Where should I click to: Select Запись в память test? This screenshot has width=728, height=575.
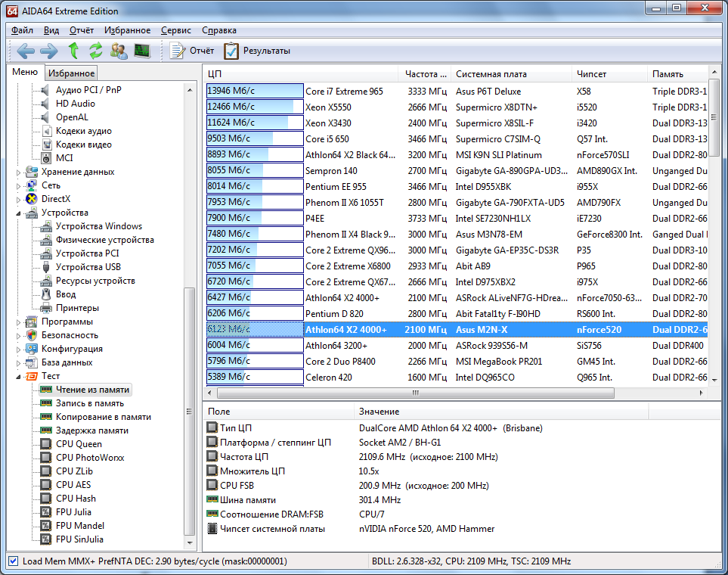pos(90,403)
